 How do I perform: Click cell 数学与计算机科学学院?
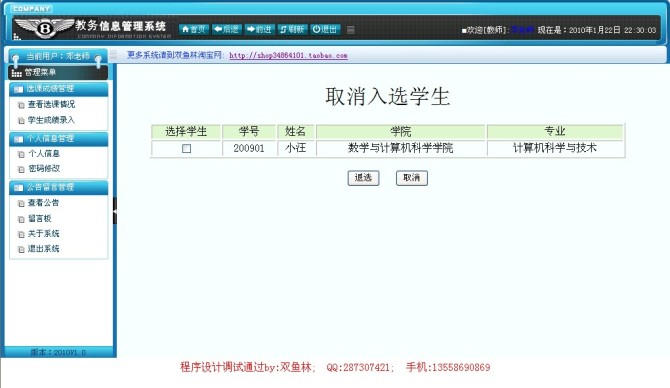point(400,148)
